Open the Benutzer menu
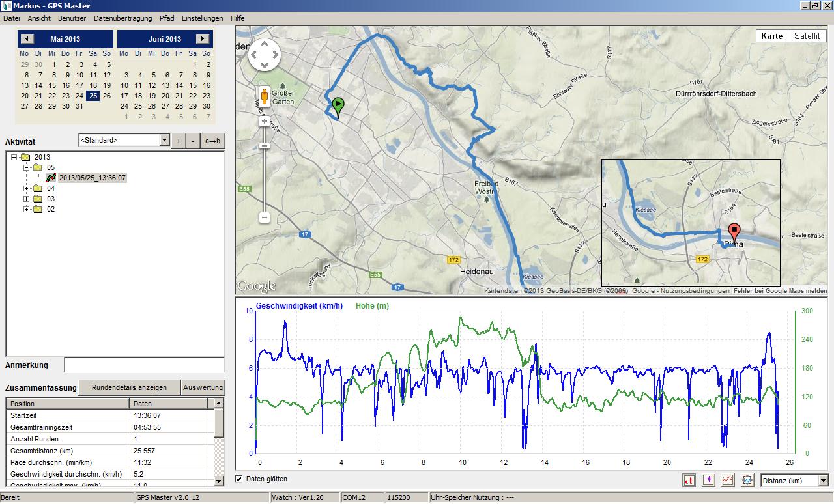834x504 pixels. coord(72,18)
